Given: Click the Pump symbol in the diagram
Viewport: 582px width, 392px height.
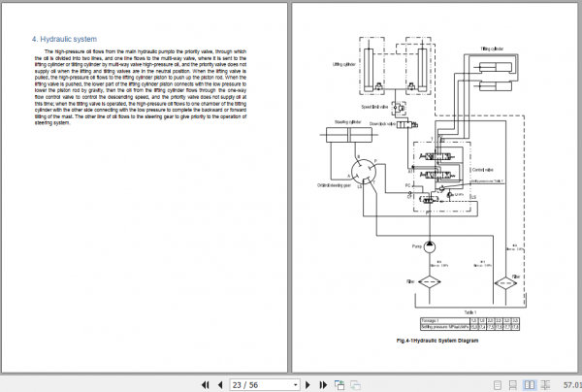Looking at the screenshot, I should [430, 246].
